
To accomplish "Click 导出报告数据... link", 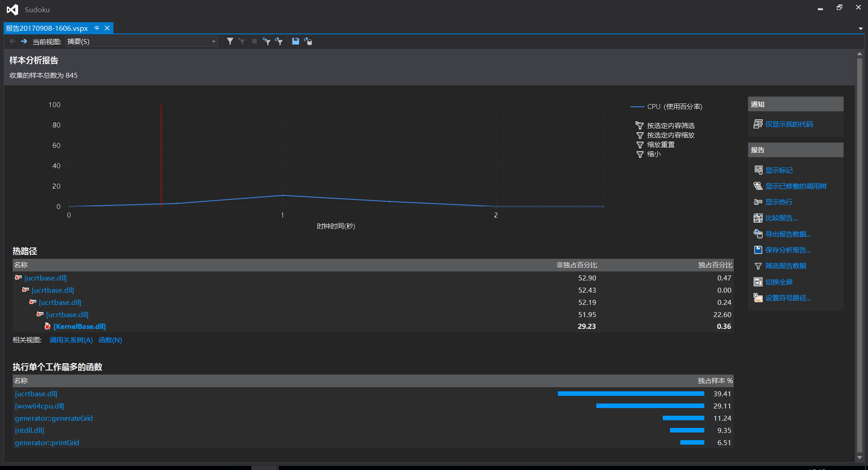I will click(x=788, y=234).
